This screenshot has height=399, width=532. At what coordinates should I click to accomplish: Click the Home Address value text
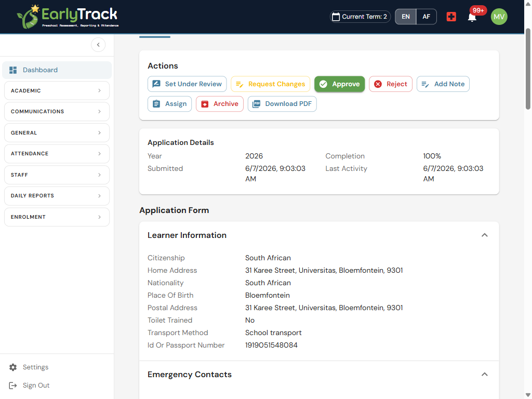(x=324, y=270)
